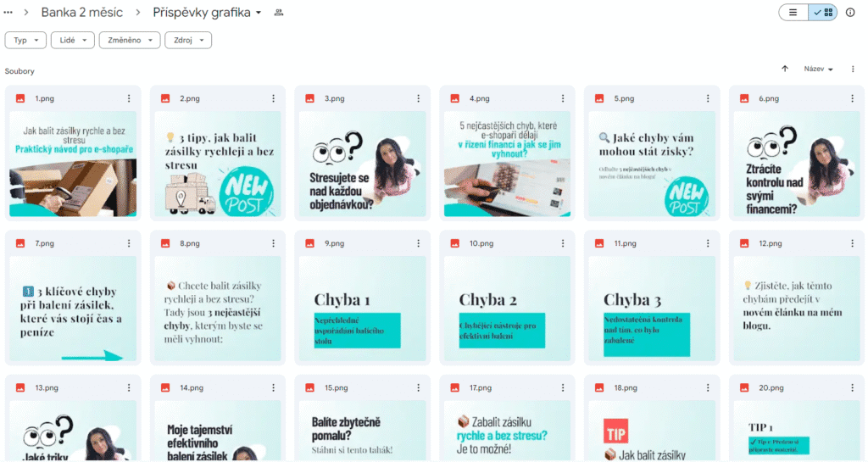The image size is (868, 462).
Task: Open the three-dot menu for 18.png
Action: [x=708, y=388]
